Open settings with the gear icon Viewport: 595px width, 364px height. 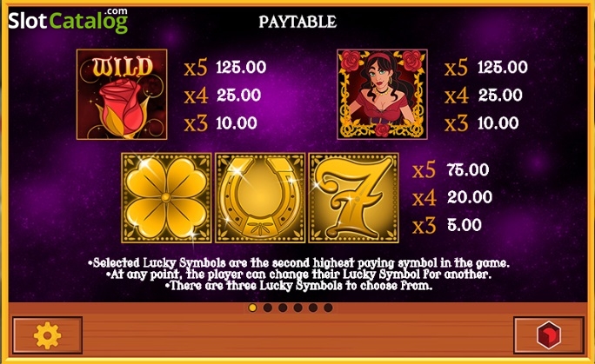(48, 335)
